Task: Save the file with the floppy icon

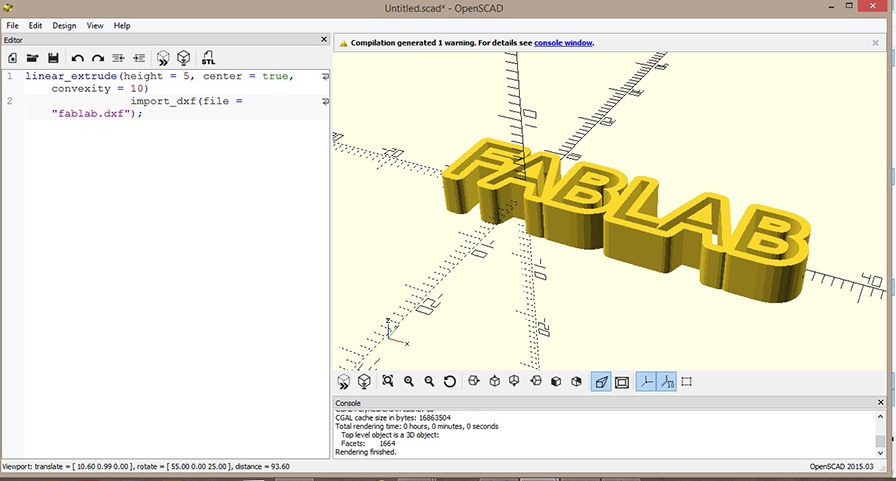Action: [53, 58]
